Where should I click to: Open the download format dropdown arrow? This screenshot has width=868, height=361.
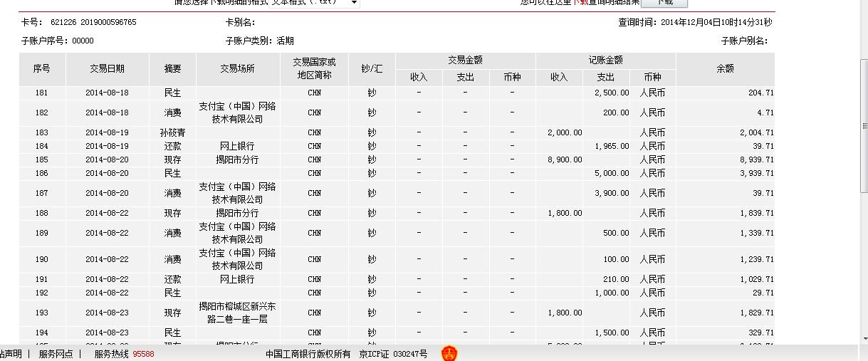pyautogui.click(x=354, y=2)
